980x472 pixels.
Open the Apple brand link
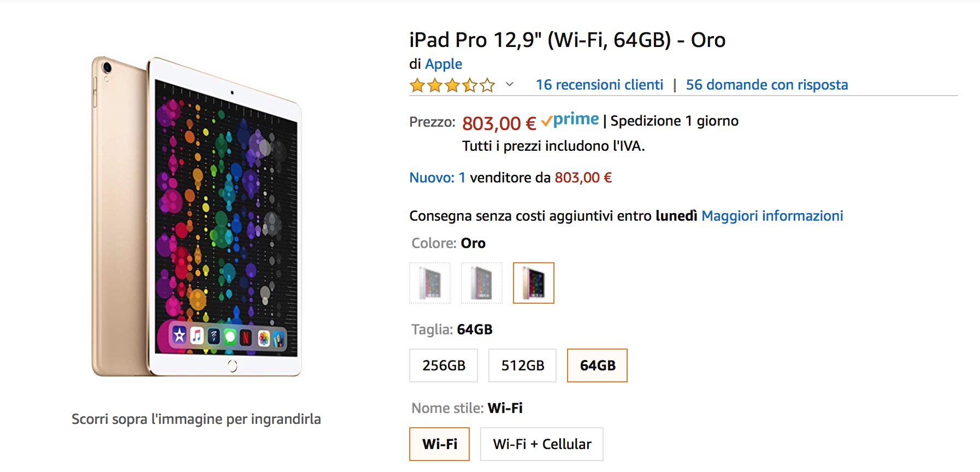pyautogui.click(x=444, y=64)
